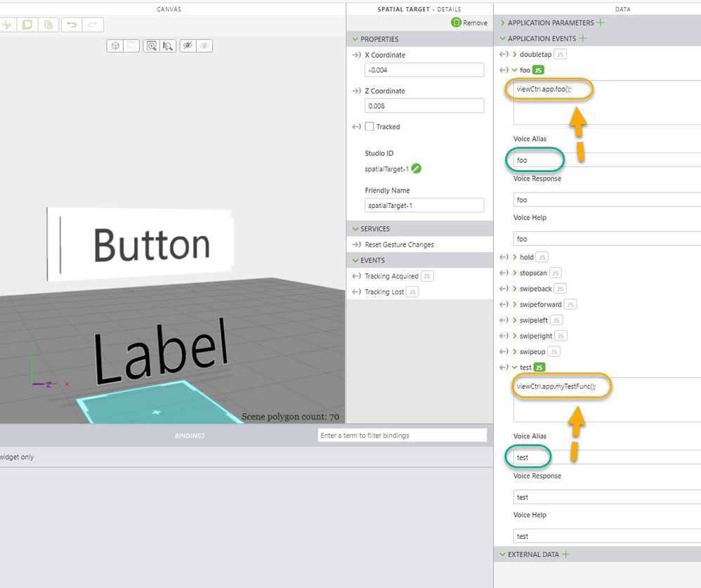
Task: Undo the last canvas action
Action: [x=72, y=25]
